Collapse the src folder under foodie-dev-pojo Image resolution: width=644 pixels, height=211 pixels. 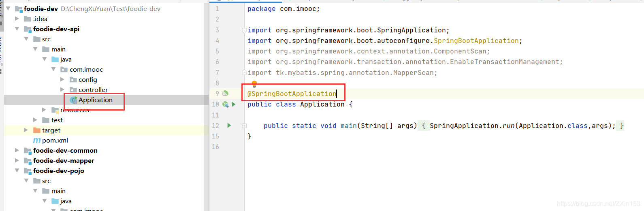(x=26, y=181)
